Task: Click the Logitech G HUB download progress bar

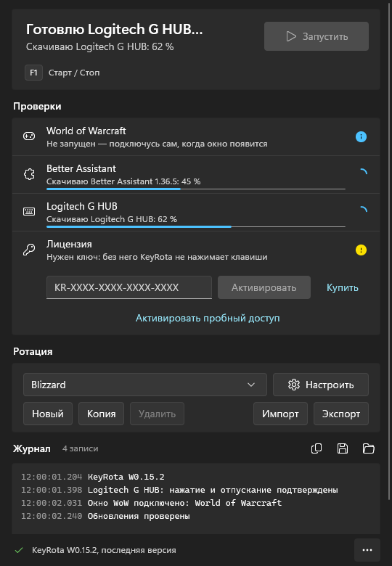Action: coord(196,226)
